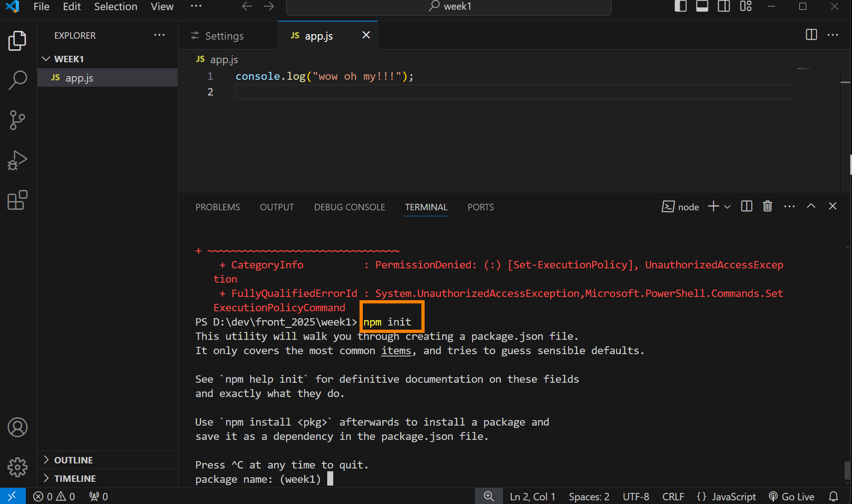
Task: Show errors and warnings in status bar
Action: point(54,497)
